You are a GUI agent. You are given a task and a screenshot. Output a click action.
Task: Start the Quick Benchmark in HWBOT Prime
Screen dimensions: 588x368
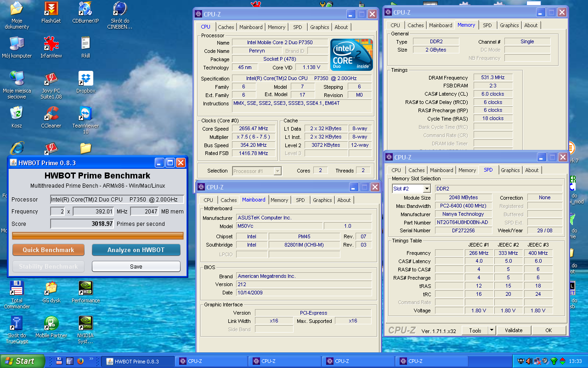coord(49,250)
